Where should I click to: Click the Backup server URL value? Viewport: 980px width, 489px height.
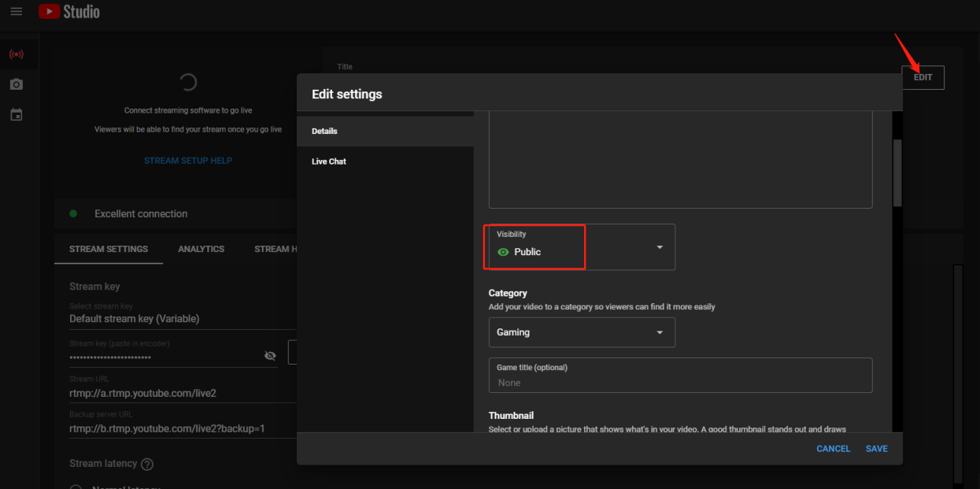click(167, 429)
